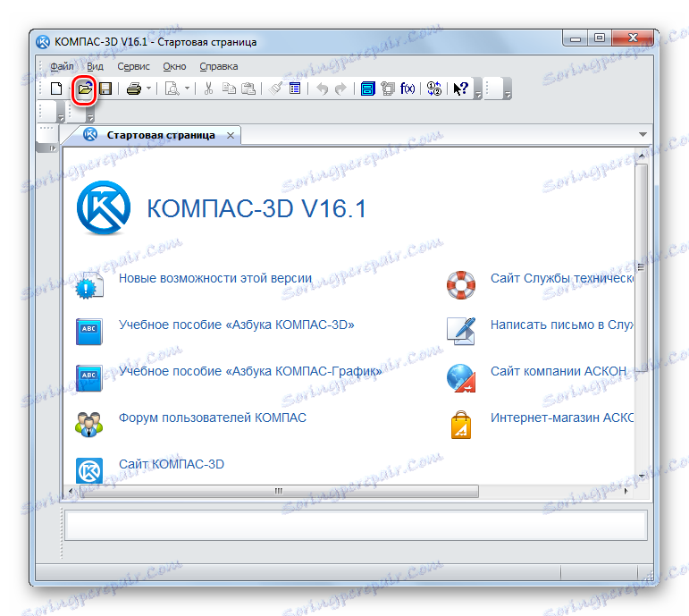Click the scissors Cut icon

[209, 89]
